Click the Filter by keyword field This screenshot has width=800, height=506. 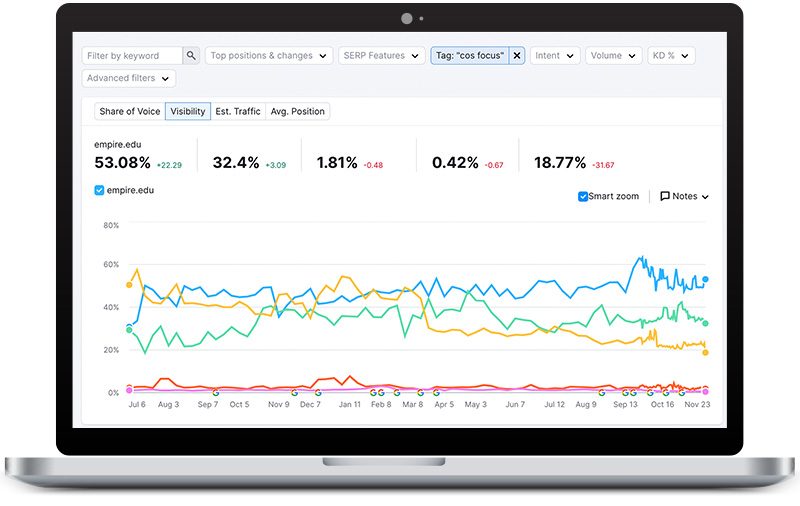click(x=132, y=56)
